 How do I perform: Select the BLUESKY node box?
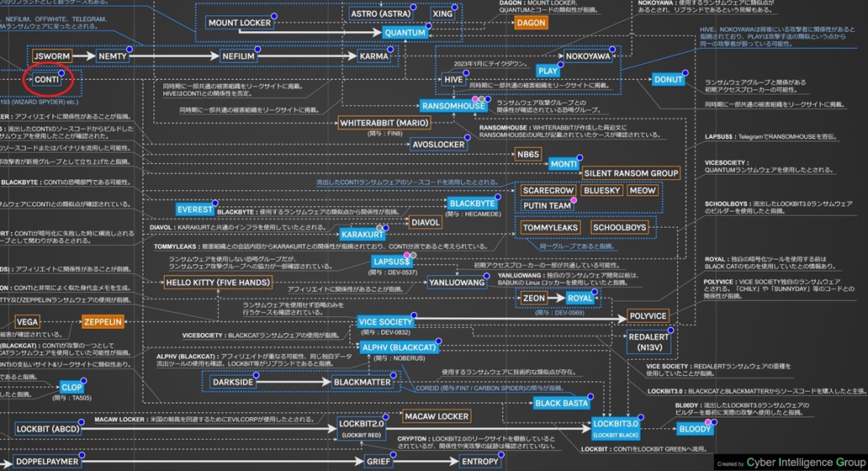coord(601,190)
